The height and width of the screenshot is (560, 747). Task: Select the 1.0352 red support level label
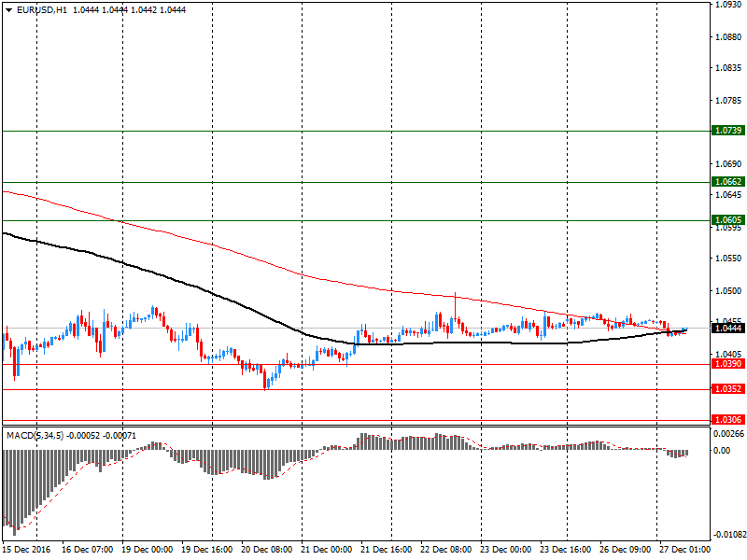point(728,389)
